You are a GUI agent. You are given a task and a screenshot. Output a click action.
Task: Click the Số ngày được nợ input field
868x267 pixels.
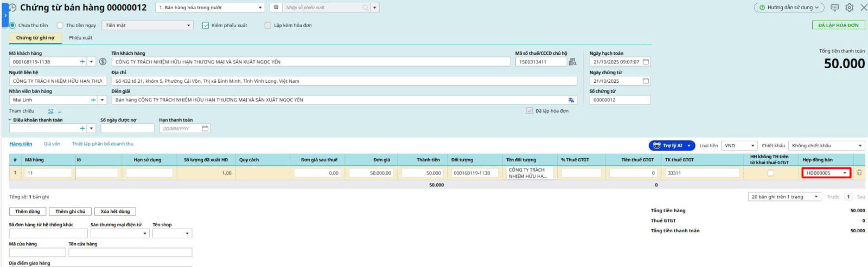(127, 129)
